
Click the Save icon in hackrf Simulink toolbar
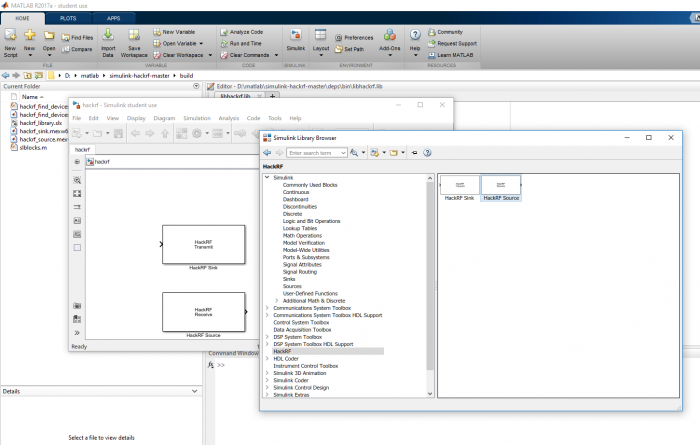[x=118, y=133]
